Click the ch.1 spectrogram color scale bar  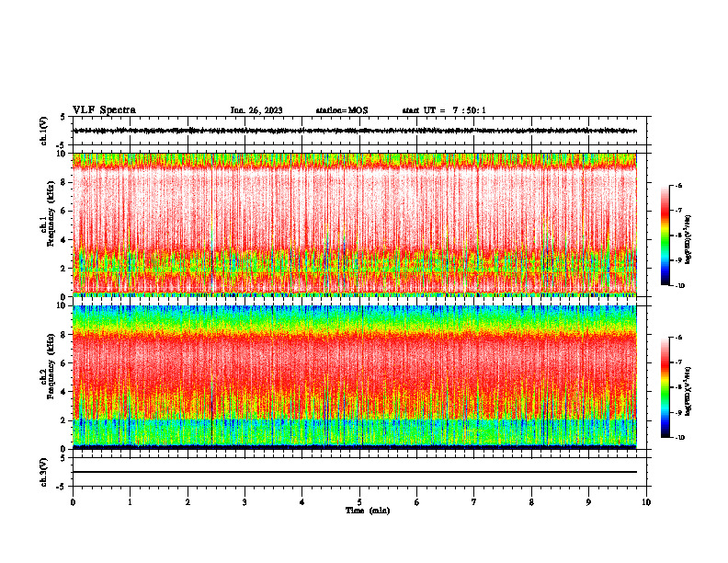[x=665, y=236]
